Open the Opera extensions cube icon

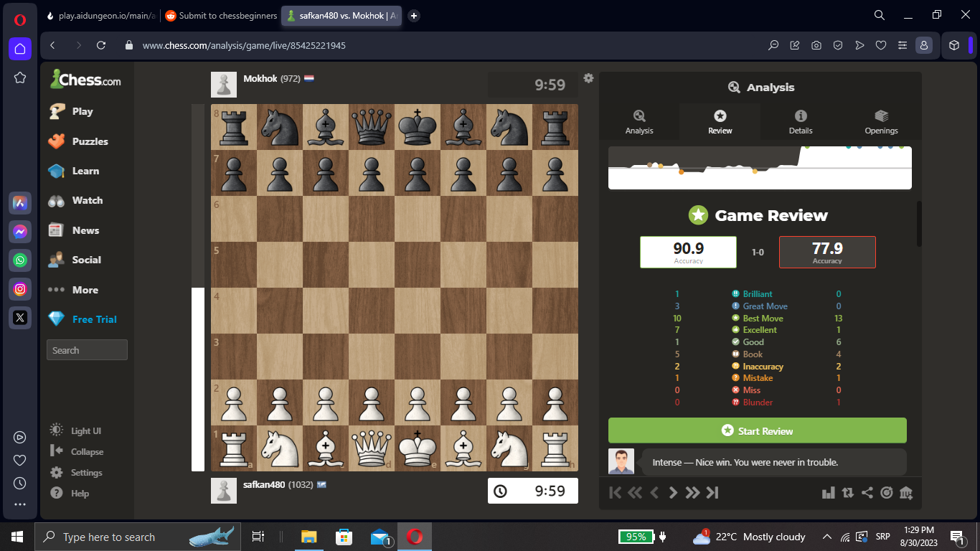tap(954, 45)
